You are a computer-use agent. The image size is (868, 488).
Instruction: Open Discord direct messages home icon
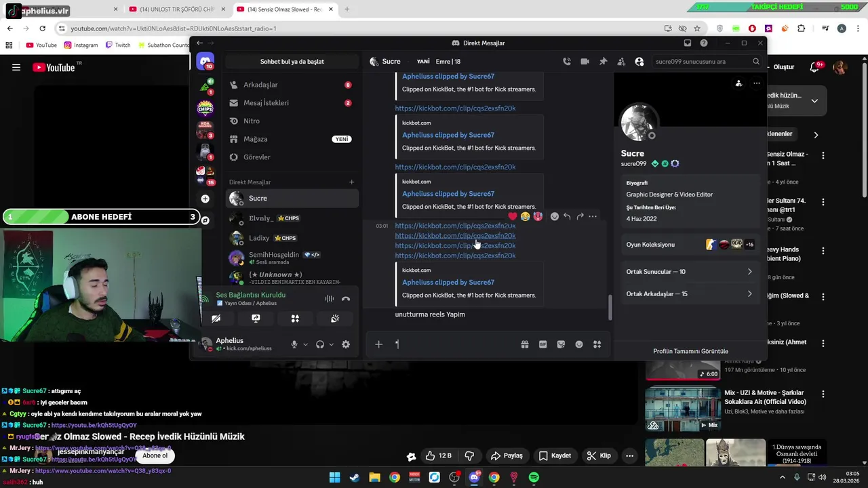tap(205, 62)
